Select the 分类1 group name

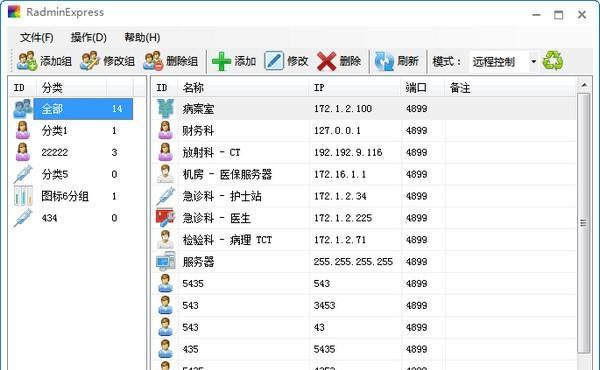click(x=54, y=131)
